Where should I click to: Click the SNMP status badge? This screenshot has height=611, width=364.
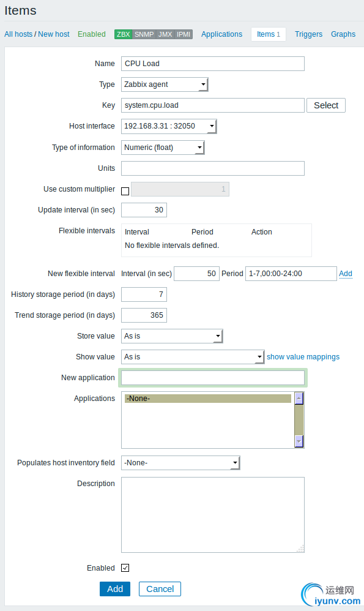144,34
